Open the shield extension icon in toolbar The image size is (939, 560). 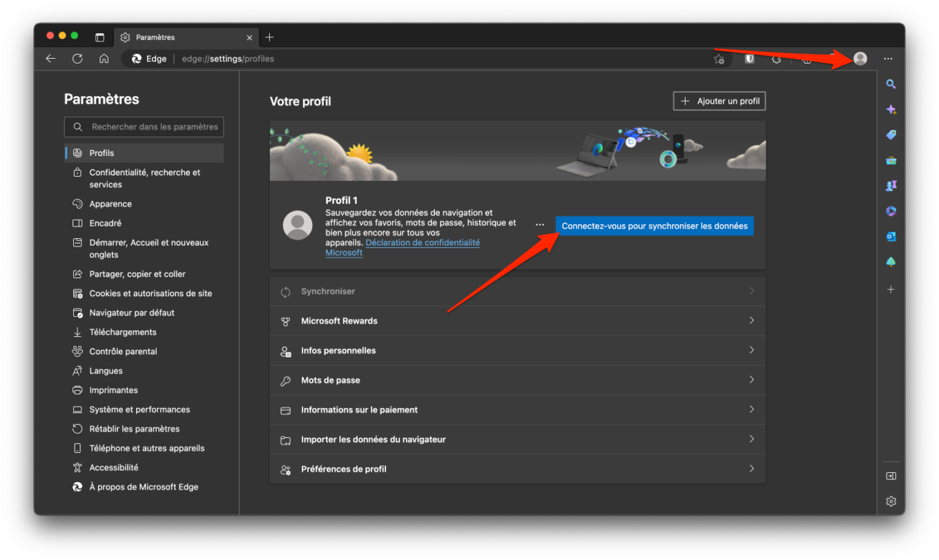click(749, 59)
